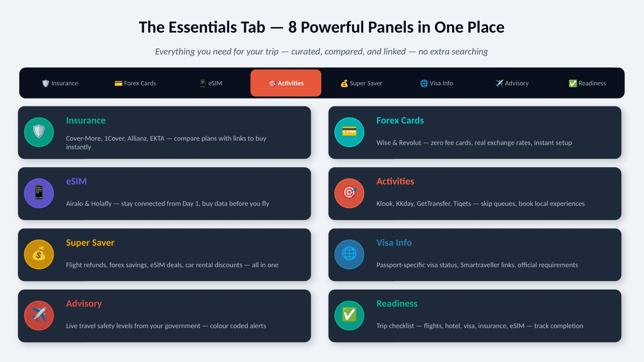Click the eSIM phone circle icon
Screen dimensions: 644x362
coord(39,193)
